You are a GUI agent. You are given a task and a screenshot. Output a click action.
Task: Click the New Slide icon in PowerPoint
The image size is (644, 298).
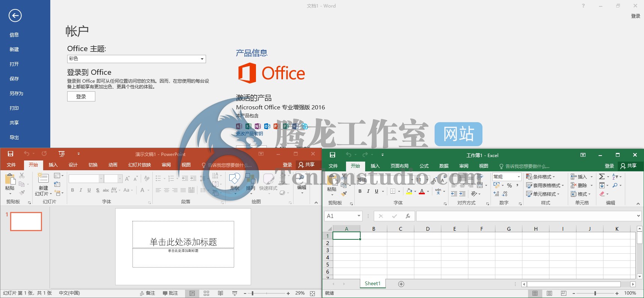44,178
